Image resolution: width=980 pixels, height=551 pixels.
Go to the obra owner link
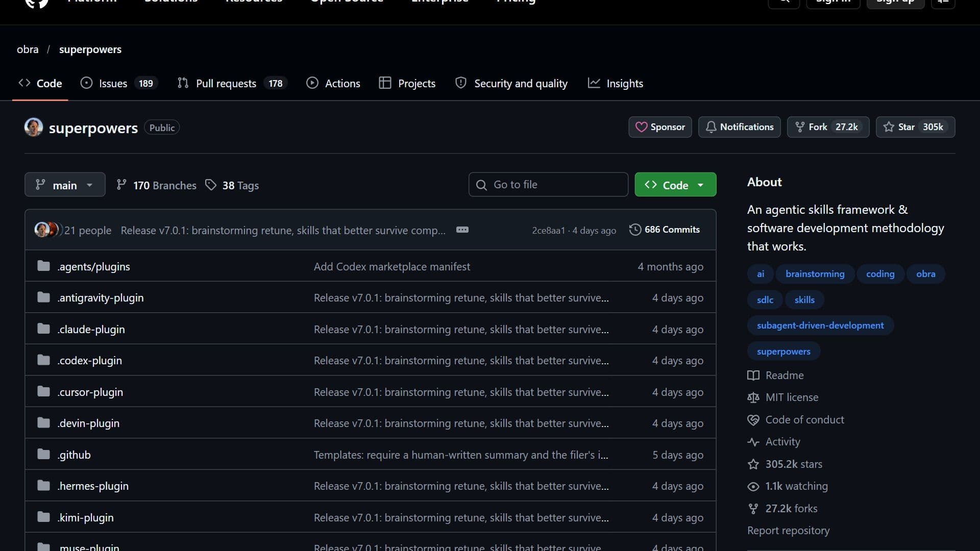pos(28,49)
